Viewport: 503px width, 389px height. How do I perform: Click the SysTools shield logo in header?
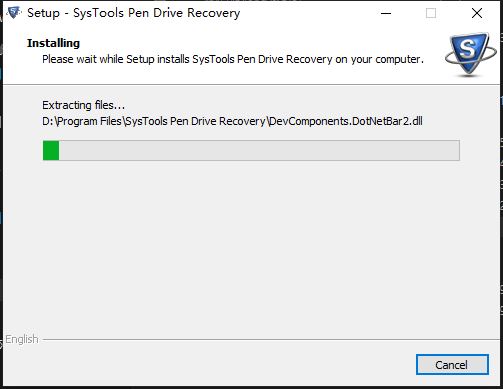[x=471, y=55]
